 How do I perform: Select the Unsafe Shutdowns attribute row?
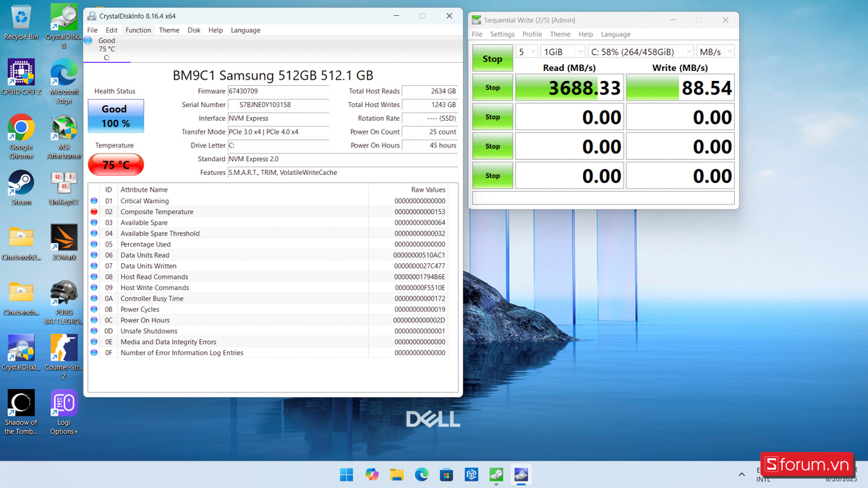[268, 331]
